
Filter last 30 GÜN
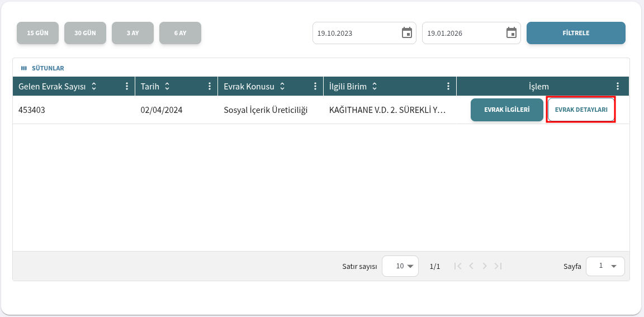coord(85,33)
